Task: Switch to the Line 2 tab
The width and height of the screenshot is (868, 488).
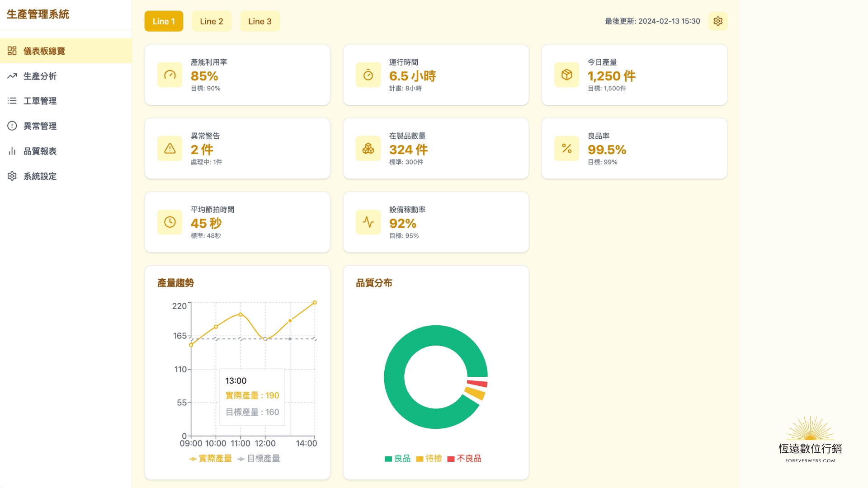Action: coord(211,21)
